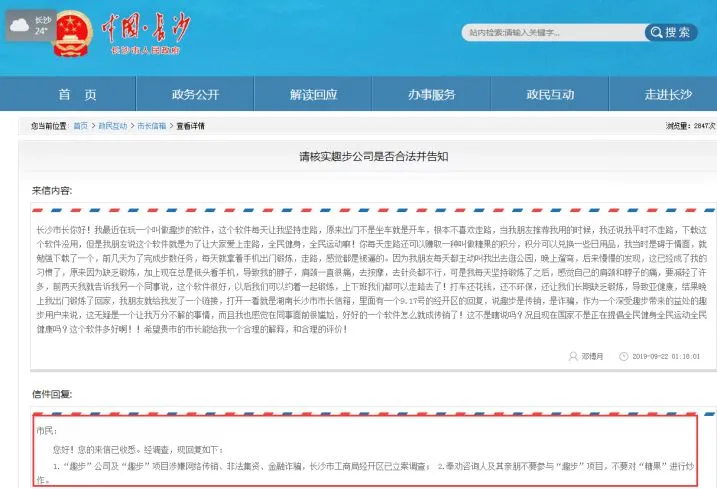Open the 办事服务 navigation tab
The width and height of the screenshot is (717, 489).
432,94
